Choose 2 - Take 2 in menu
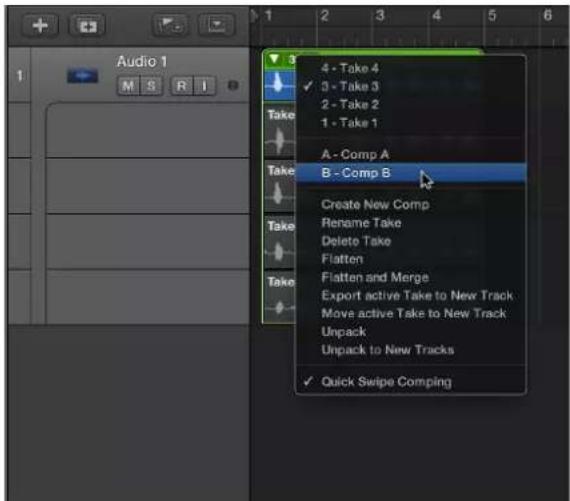570x501 pixels. point(411,104)
